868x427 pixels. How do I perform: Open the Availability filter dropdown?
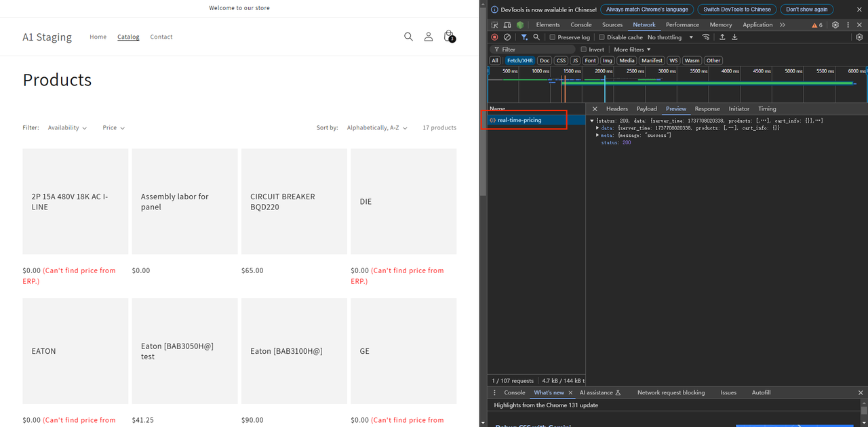point(67,127)
